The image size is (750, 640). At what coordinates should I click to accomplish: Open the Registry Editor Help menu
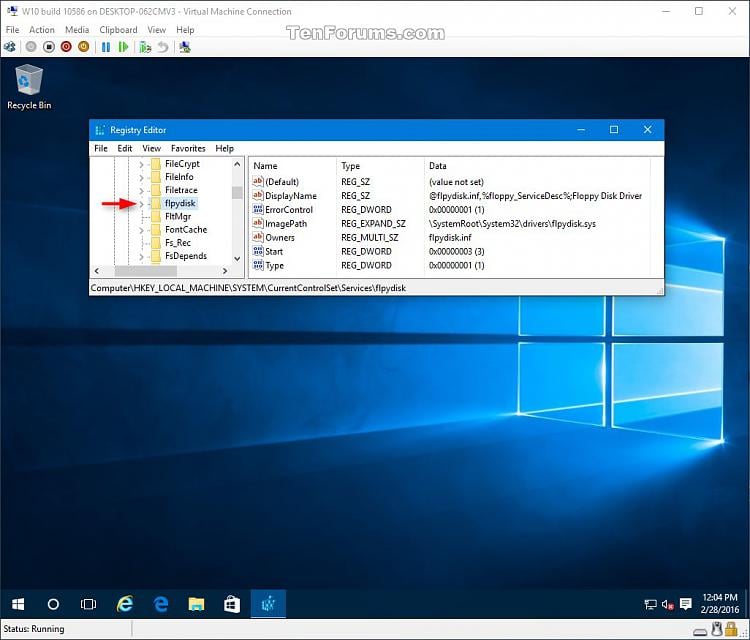coord(224,148)
